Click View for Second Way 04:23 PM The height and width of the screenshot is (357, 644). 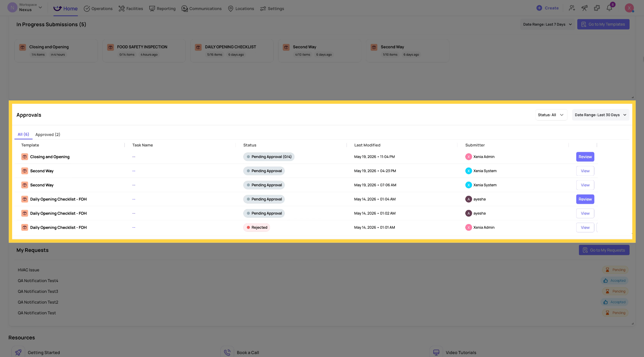pos(585,171)
